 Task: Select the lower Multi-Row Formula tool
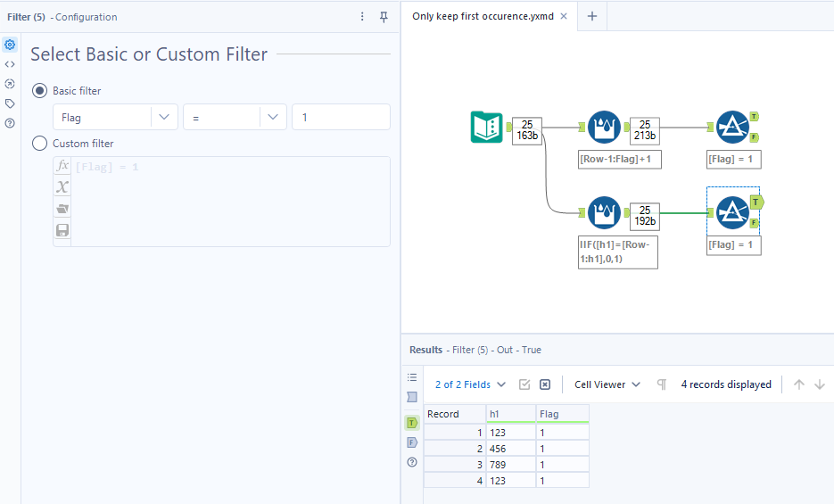(605, 212)
